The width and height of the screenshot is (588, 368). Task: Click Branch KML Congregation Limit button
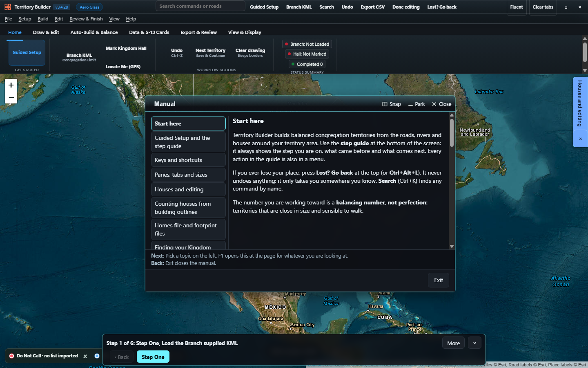(x=79, y=57)
